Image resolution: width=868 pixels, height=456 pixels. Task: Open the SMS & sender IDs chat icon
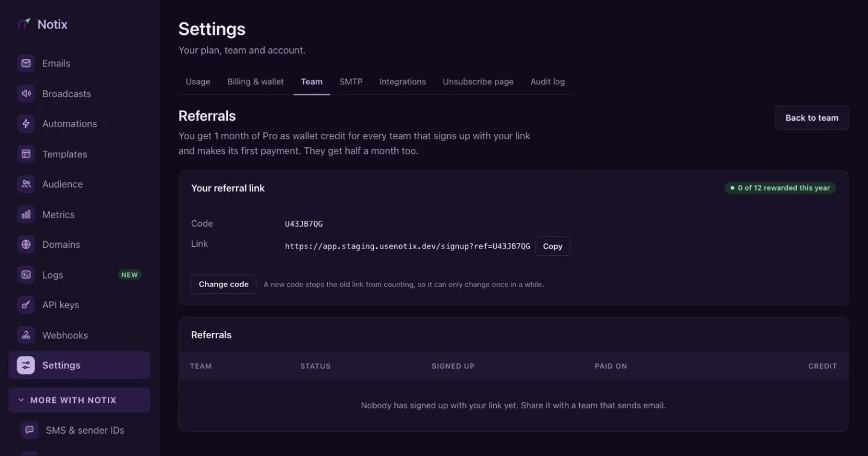pos(30,430)
